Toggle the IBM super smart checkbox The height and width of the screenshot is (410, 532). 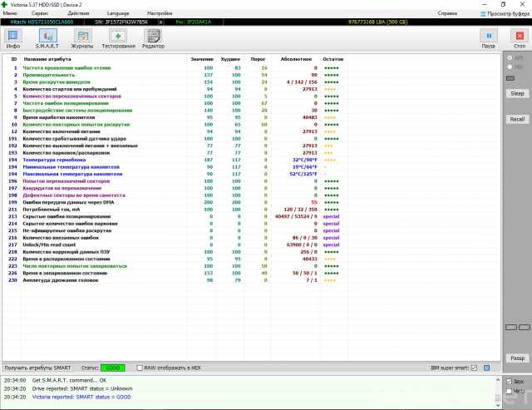point(474,368)
